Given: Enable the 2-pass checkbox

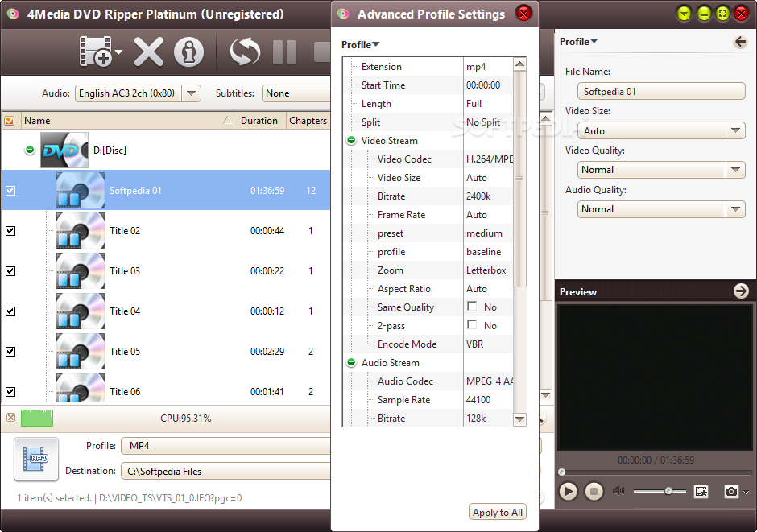Looking at the screenshot, I should click(472, 324).
